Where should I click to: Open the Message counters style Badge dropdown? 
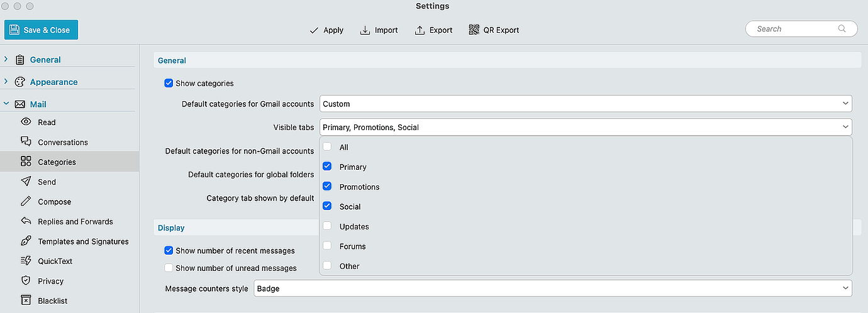point(552,288)
